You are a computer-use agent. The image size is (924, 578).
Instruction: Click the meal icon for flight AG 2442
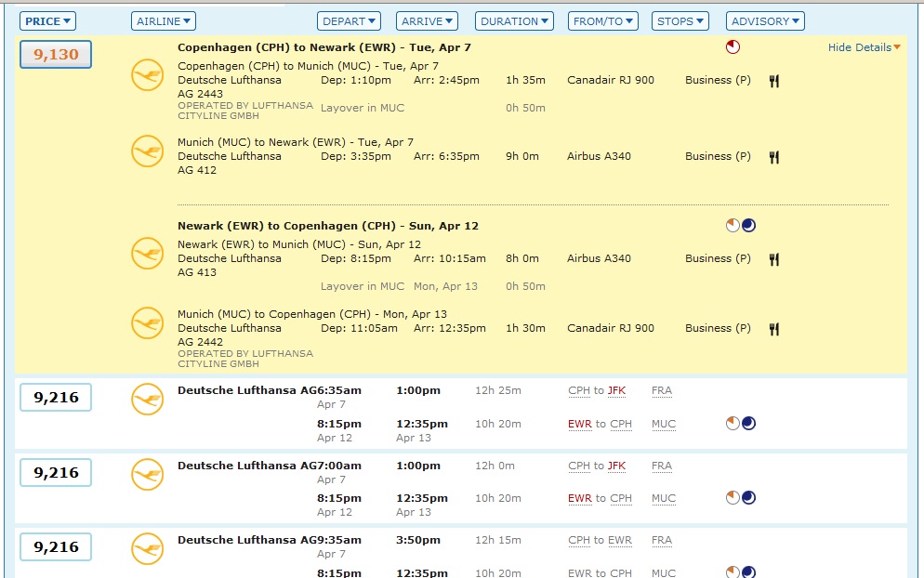(773, 329)
